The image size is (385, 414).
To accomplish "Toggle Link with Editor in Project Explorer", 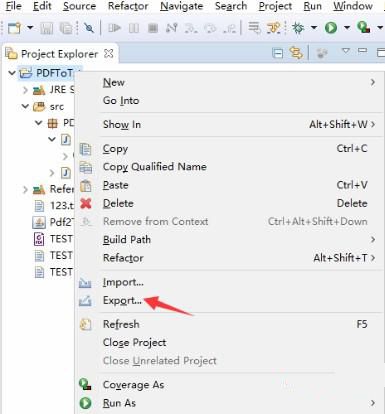I will click(x=296, y=53).
